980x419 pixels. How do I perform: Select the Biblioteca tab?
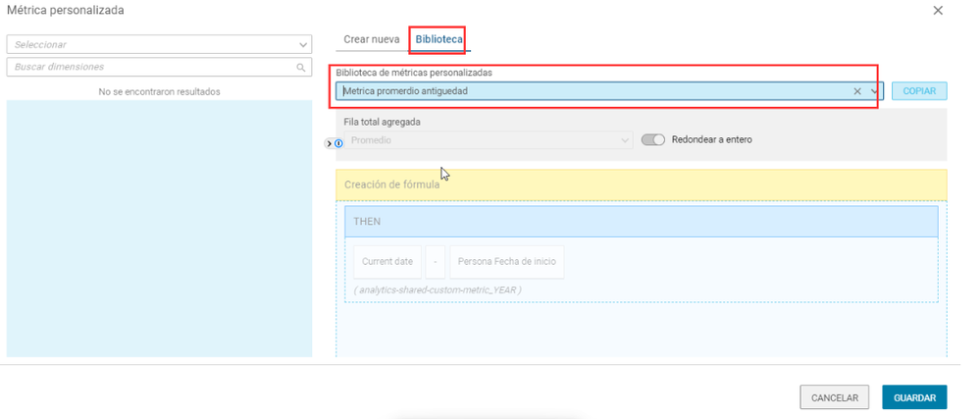[x=438, y=39]
